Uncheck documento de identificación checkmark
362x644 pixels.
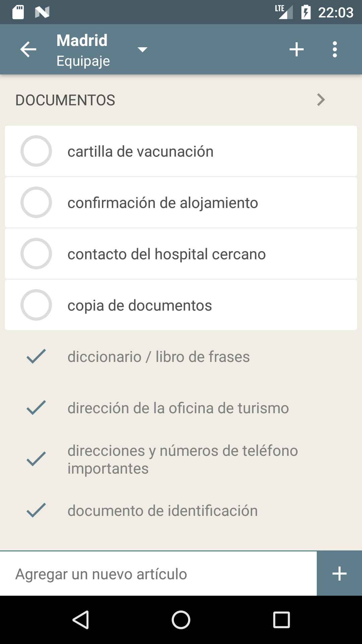36,510
